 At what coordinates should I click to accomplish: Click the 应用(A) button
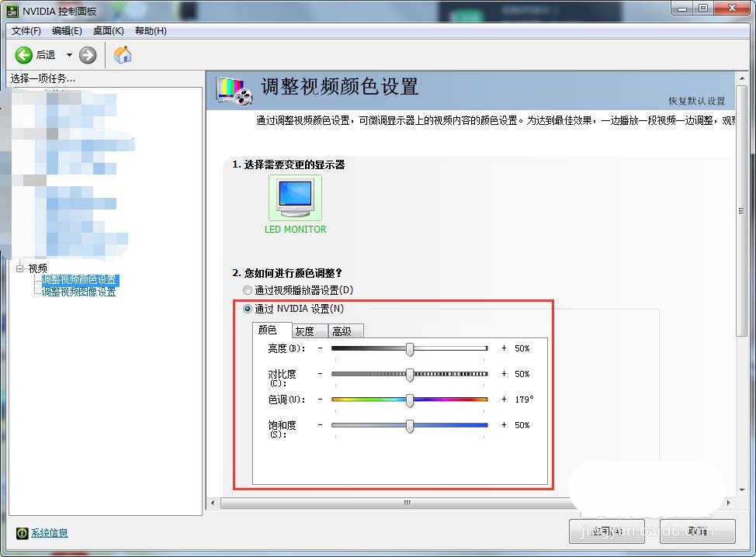pyautogui.click(x=606, y=531)
